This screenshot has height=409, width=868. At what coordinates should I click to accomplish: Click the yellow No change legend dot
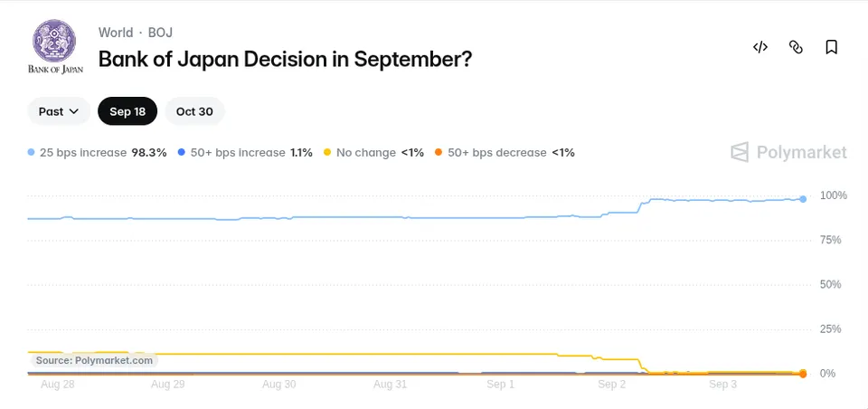327,152
